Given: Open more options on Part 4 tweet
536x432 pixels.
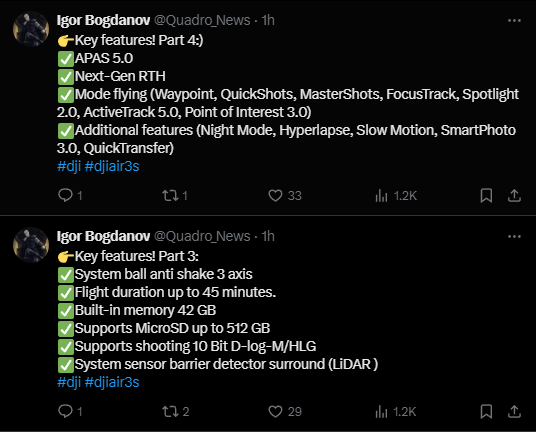Looking at the screenshot, I should [x=514, y=21].
